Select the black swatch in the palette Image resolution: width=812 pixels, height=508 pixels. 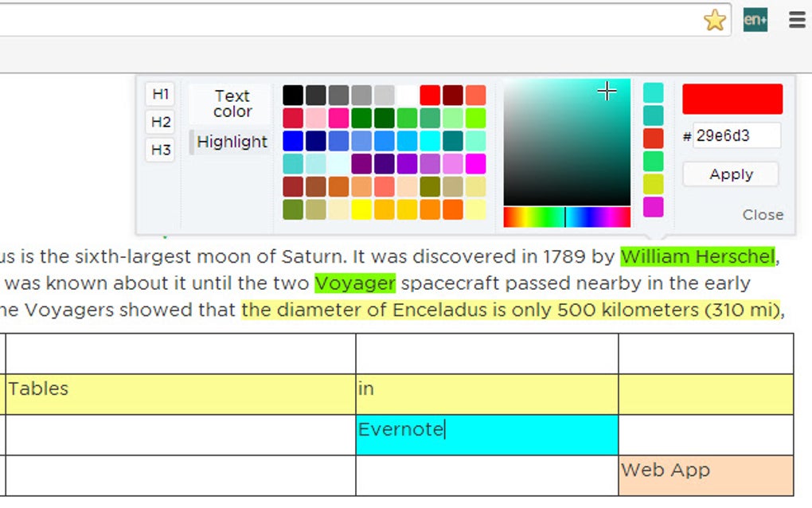[291, 94]
